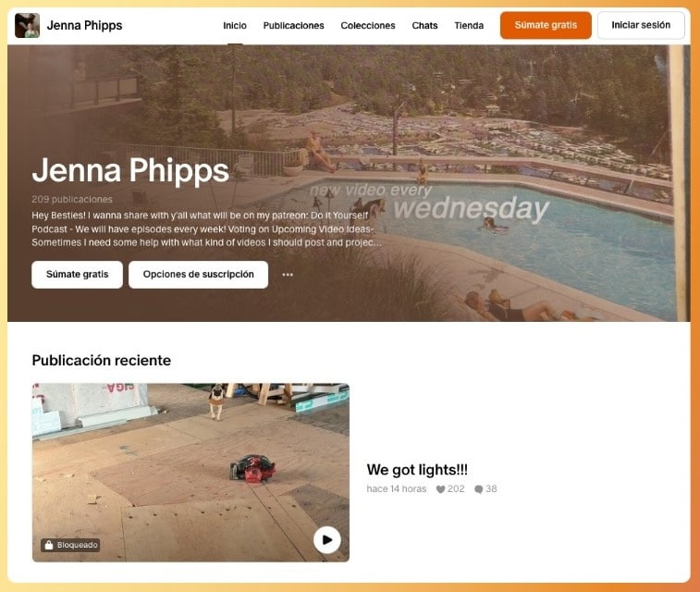Image resolution: width=700 pixels, height=592 pixels.
Task: Play the We got lights video
Action: [x=326, y=540]
